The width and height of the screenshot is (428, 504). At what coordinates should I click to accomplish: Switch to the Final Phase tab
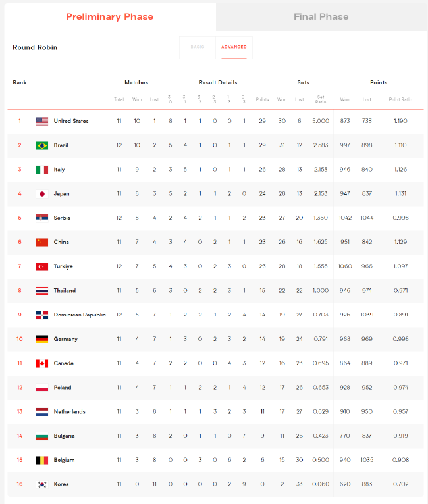pyautogui.click(x=321, y=16)
